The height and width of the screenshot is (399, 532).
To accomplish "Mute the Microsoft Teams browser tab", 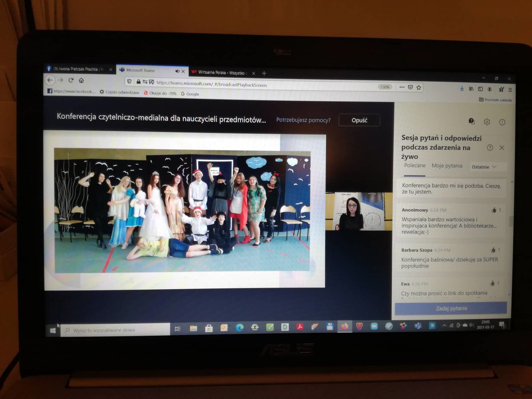I will tap(177, 71).
